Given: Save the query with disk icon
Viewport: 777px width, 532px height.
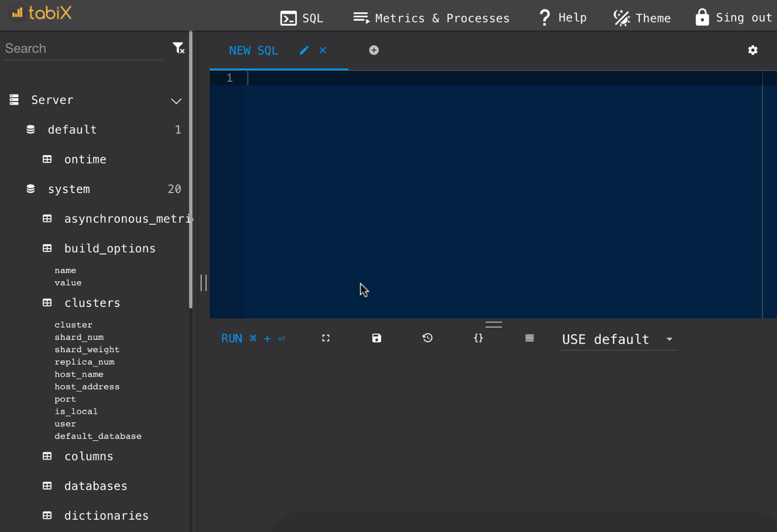Looking at the screenshot, I should pyautogui.click(x=377, y=338).
